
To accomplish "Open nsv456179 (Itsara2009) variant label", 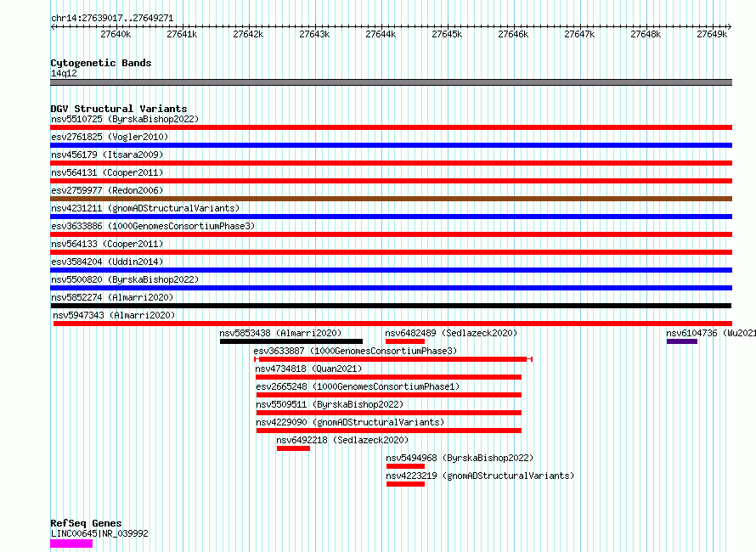I will coord(107,155).
